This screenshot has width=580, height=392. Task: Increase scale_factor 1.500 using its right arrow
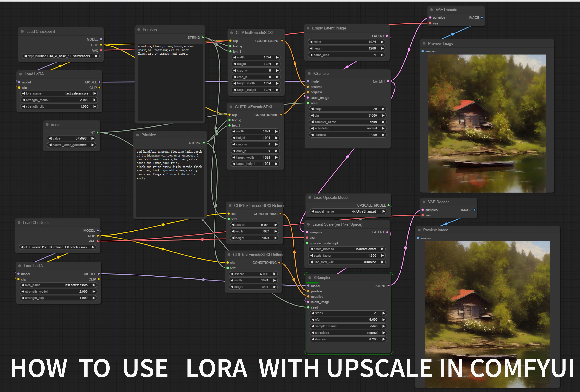point(382,255)
